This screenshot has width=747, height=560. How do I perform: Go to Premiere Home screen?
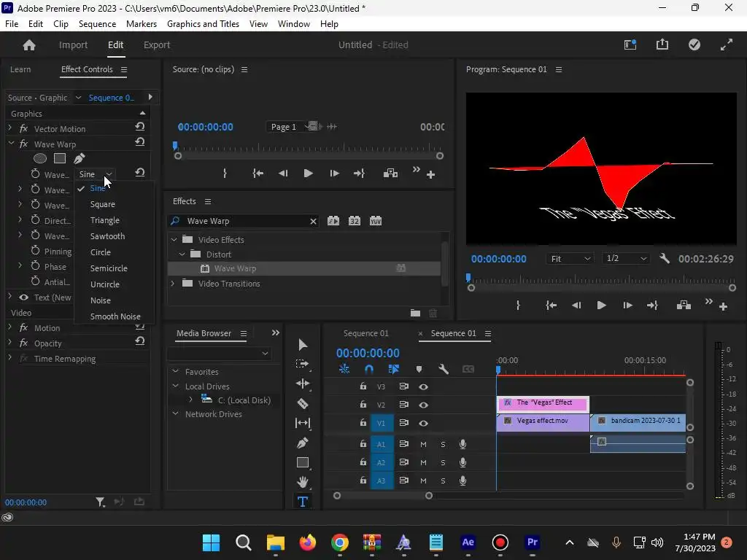[x=29, y=44]
